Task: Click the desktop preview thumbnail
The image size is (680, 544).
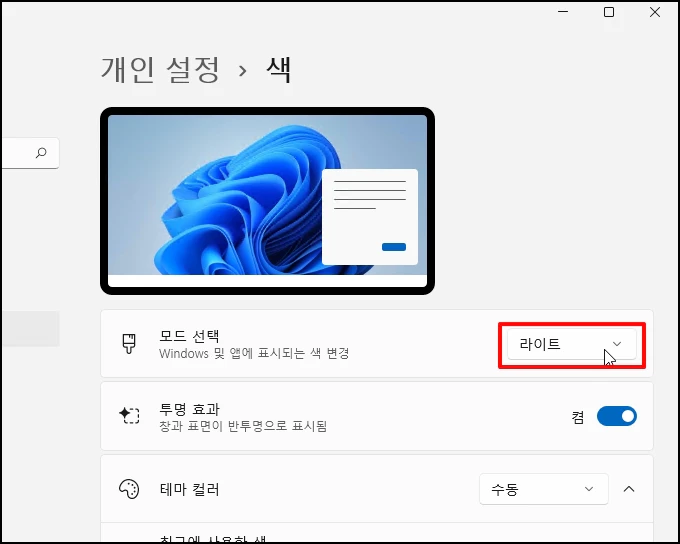Action: (267, 201)
